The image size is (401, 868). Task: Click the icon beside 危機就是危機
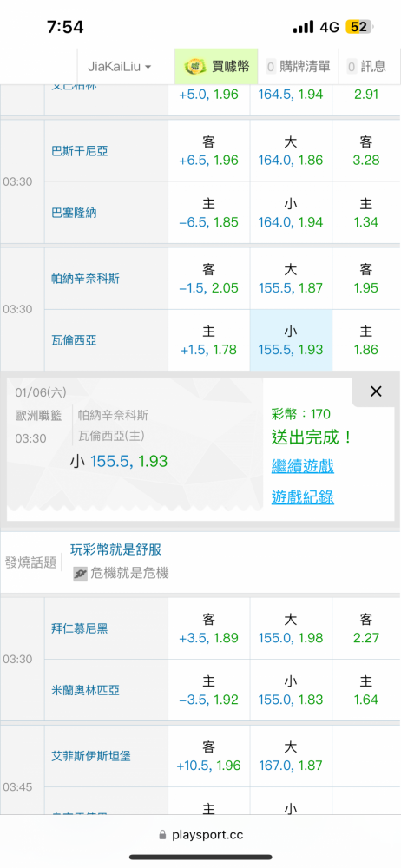[81, 573]
